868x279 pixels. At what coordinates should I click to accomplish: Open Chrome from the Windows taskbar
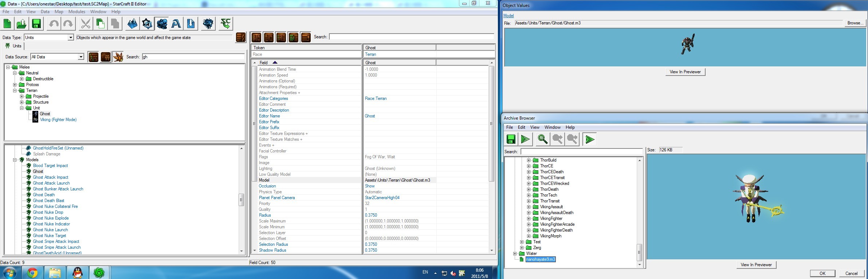(x=32, y=272)
